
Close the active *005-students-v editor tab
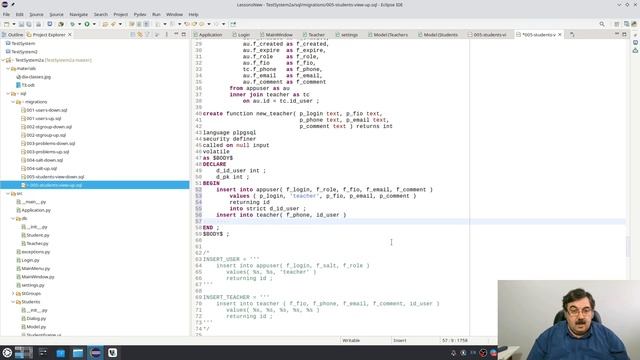pyautogui.click(x=560, y=35)
